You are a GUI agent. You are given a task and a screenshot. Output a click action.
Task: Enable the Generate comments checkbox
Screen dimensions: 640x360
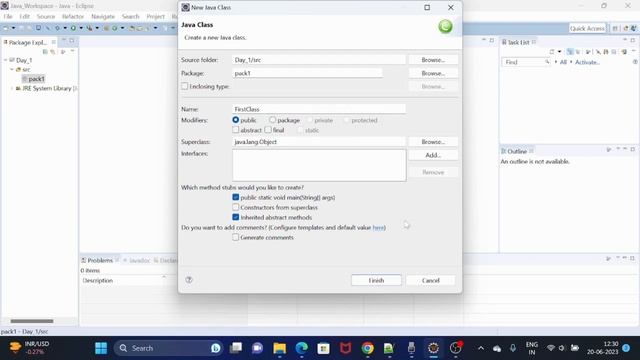tap(236, 237)
